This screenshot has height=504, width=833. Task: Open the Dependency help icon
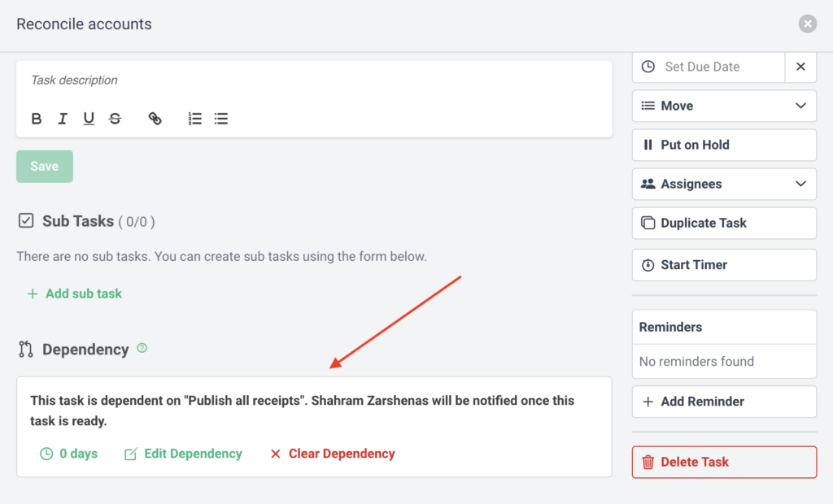pyautogui.click(x=142, y=348)
